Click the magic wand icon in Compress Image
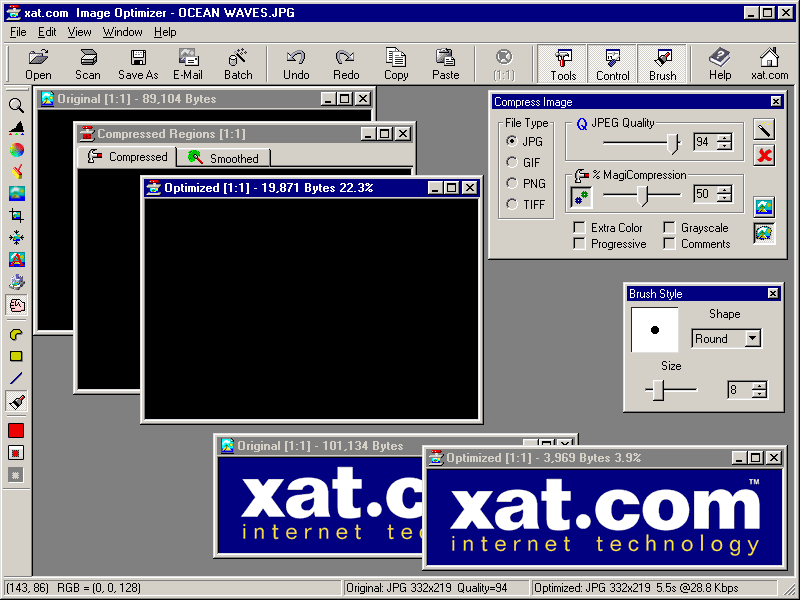The width and height of the screenshot is (800, 600). coord(764,130)
